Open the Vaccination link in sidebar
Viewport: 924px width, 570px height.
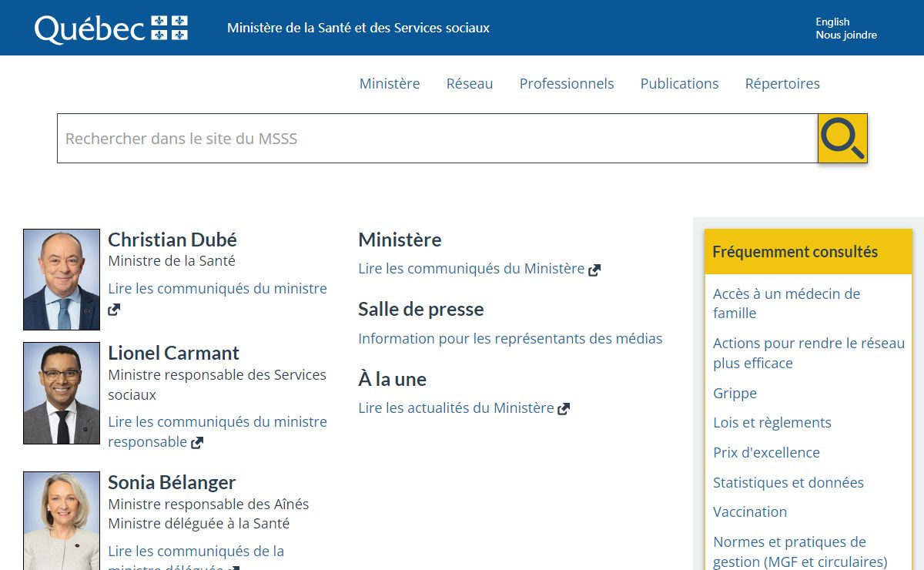750,511
